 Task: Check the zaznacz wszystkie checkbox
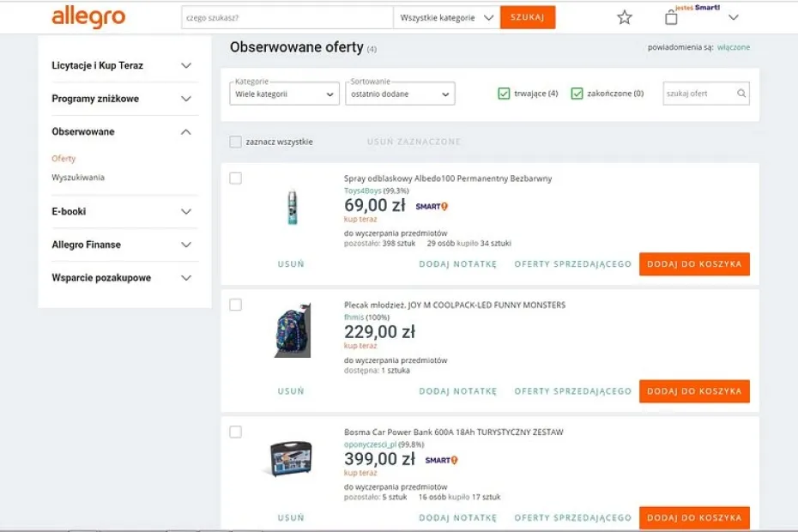pos(235,142)
